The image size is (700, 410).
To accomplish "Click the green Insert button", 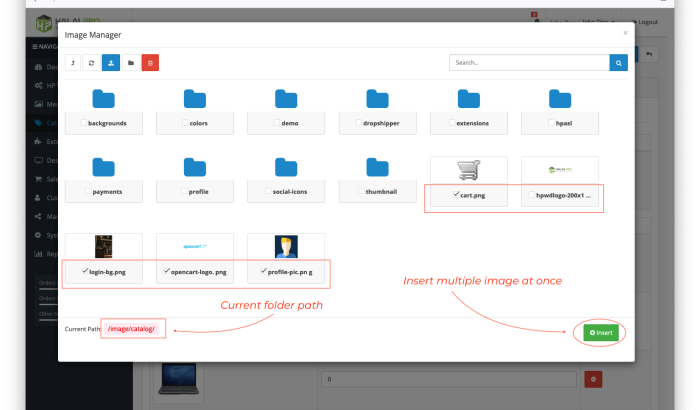I will click(x=601, y=333).
